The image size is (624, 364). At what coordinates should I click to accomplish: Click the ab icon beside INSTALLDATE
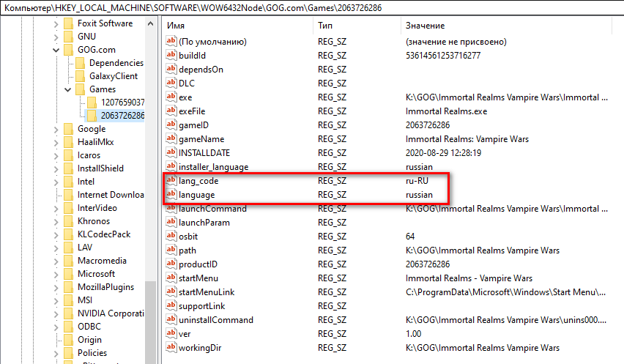tap(171, 152)
